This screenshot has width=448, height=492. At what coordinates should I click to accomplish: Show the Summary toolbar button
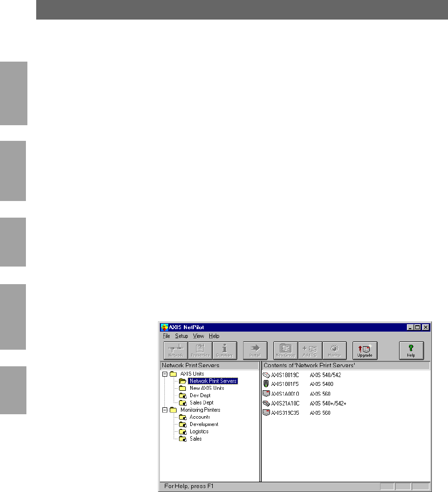(224, 351)
